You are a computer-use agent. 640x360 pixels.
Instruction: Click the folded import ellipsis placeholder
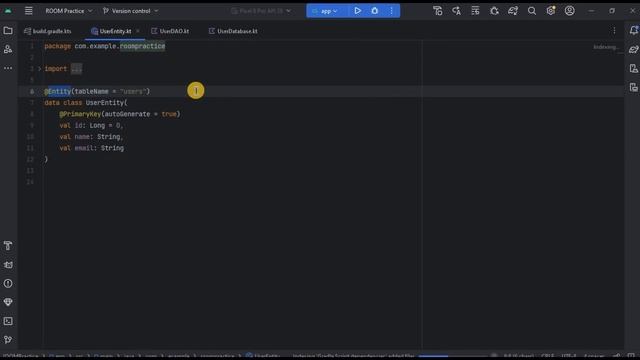(x=76, y=69)
